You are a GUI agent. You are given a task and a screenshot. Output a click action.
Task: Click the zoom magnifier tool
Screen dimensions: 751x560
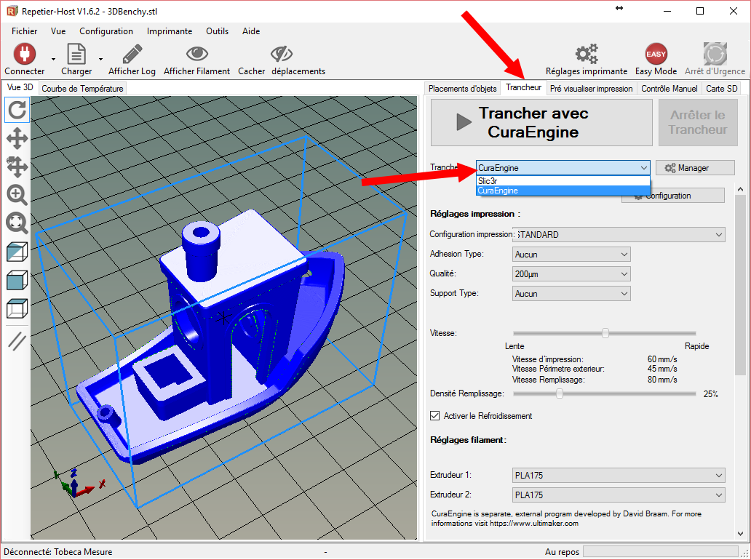tap(17, 194)
